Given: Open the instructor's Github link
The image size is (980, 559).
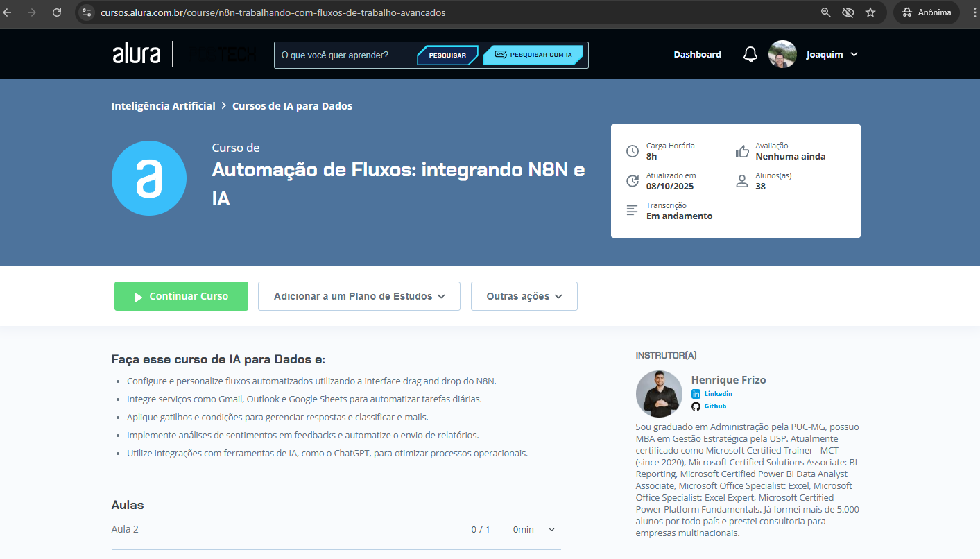Looking at the screenshot, I should [716, 406].
